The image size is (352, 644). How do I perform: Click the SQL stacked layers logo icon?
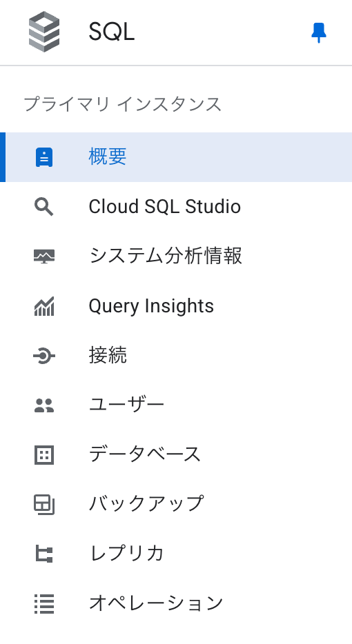(44, 32)
